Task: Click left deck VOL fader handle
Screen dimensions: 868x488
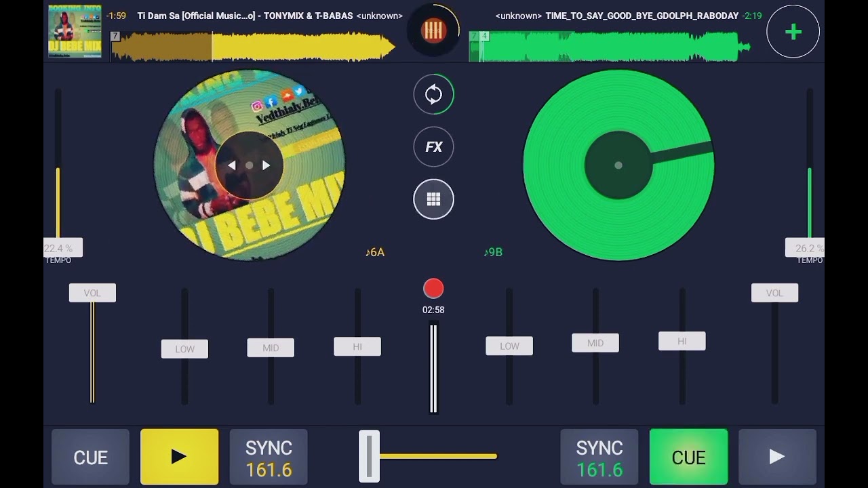Action: click(92, 293)
